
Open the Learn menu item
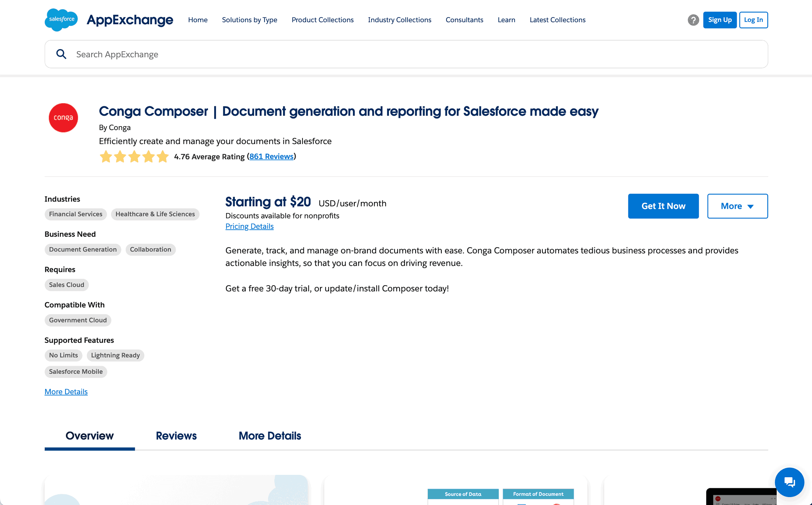(506, 20)
